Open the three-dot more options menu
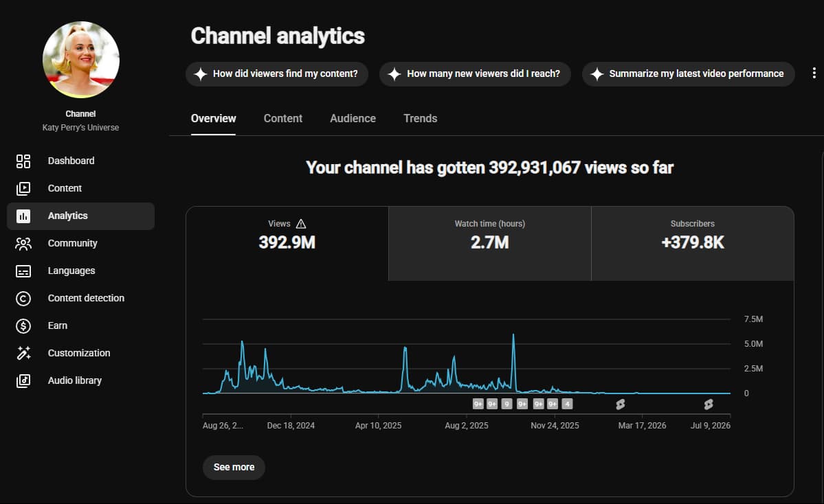This screenshot has width=824, height=504. coord(814,73)
